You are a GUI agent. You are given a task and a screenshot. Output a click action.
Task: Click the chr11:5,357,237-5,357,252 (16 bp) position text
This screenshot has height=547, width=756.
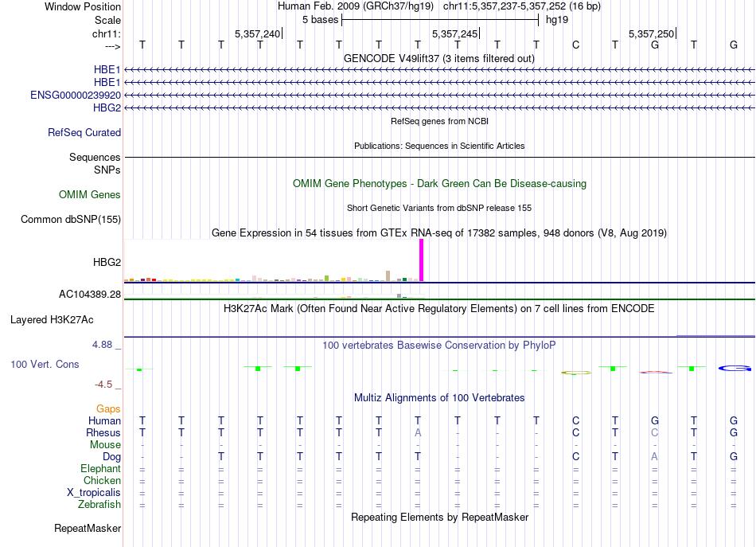click(x=522, y=6)
